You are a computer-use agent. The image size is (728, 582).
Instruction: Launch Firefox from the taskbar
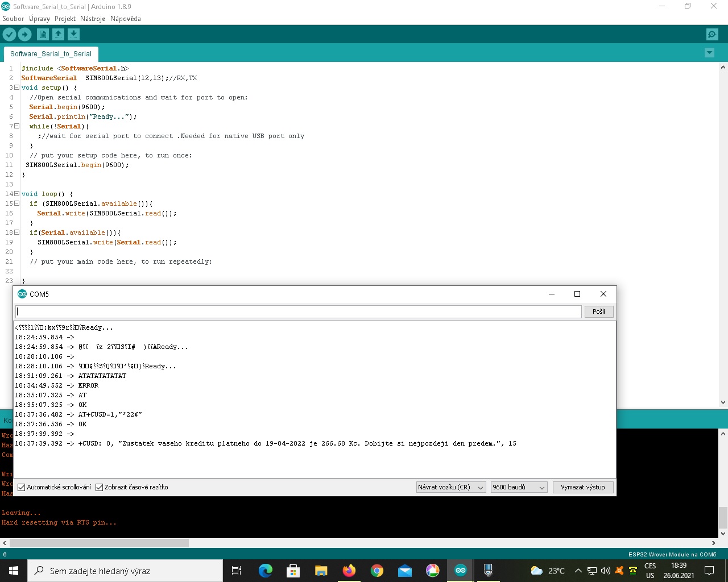point(349,571)
